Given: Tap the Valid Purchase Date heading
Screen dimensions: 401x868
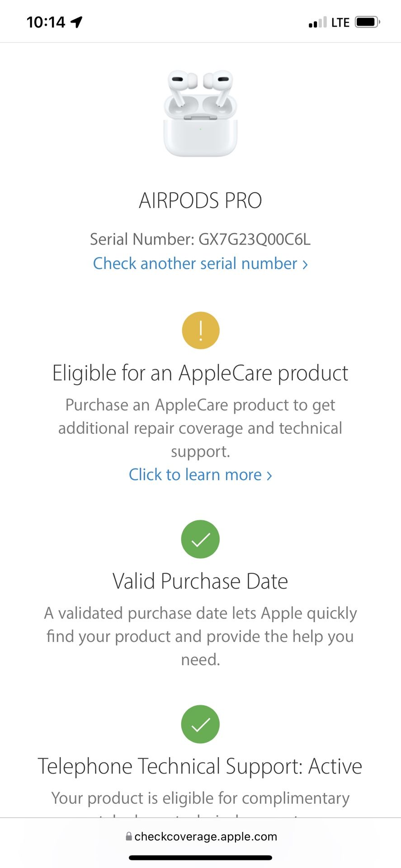Looking at the screenshot, I should pyautogui.click(x=200, y=581).
